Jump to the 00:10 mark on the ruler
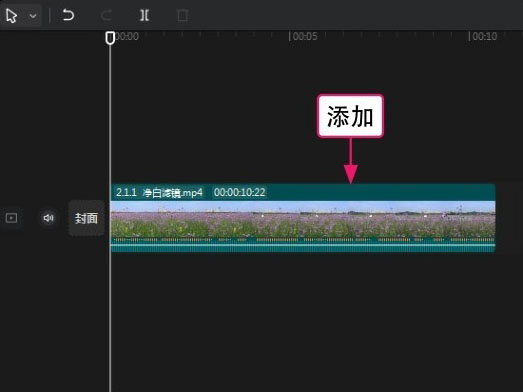 [x=483, y=36]
